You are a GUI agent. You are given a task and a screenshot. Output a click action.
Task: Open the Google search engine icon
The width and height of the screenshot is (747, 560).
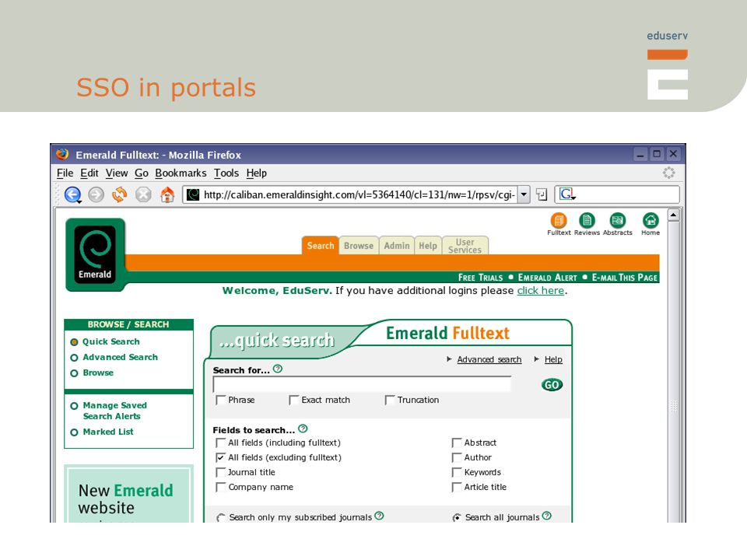point(567,194)
